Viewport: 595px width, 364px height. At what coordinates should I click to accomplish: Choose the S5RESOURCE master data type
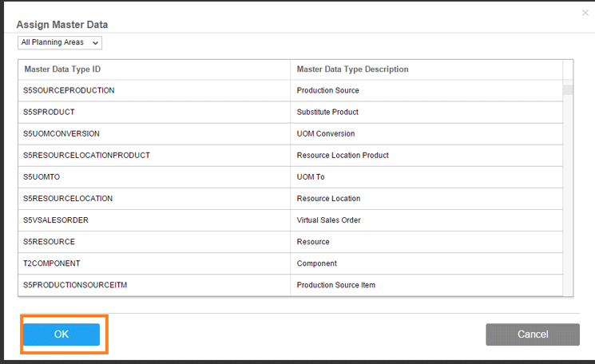click(50, 241)
